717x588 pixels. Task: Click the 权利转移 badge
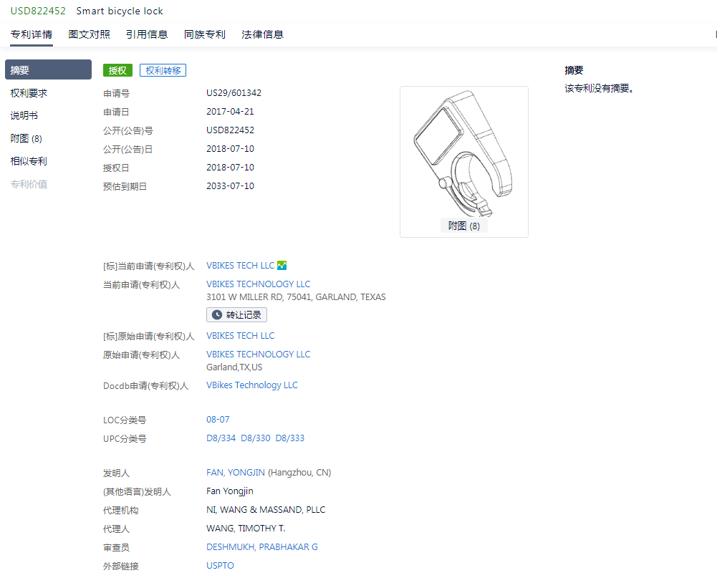pyautogui.click(x=163, y=70)
